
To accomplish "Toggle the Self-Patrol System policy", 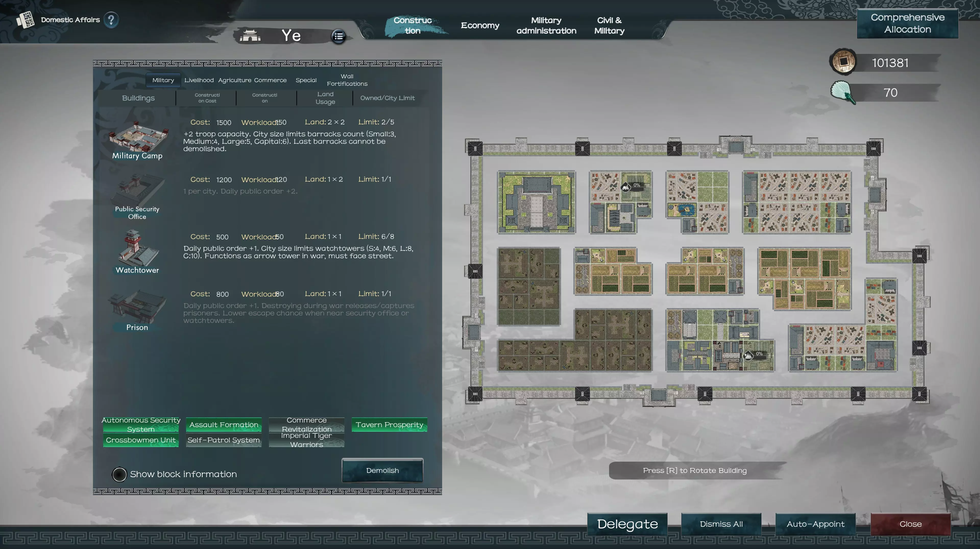I will [x=224, y=440].
